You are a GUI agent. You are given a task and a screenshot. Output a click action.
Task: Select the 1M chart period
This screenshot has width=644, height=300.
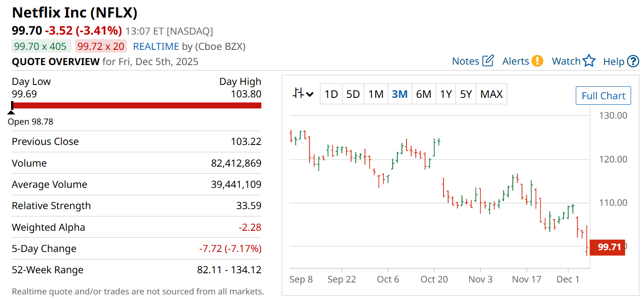pos(376,94)
